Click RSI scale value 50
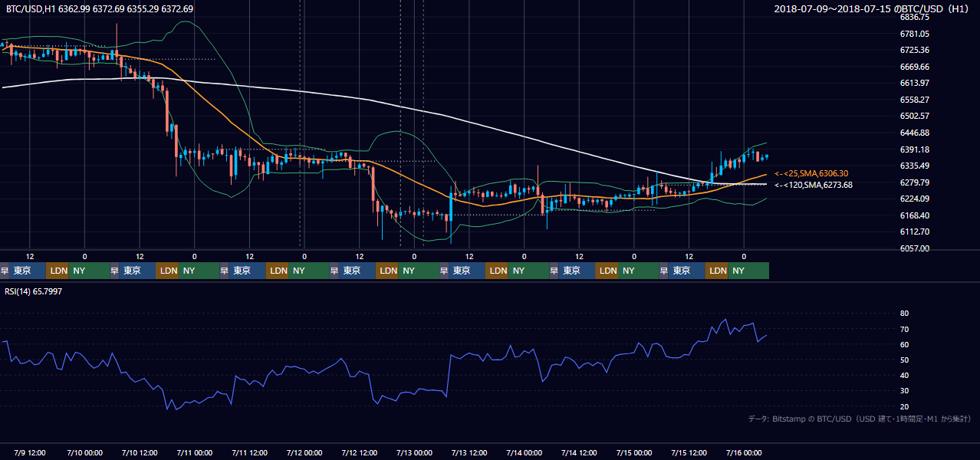Viewport: 980px width, 460px height. coord(905,360)
